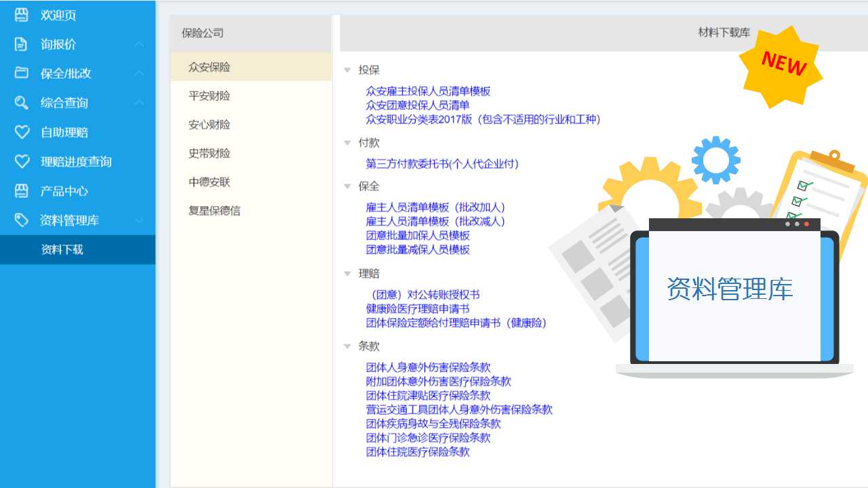
Task: Open 第三方付款委托书(个人代企业付) link
Action: click(x=442, y=164)
